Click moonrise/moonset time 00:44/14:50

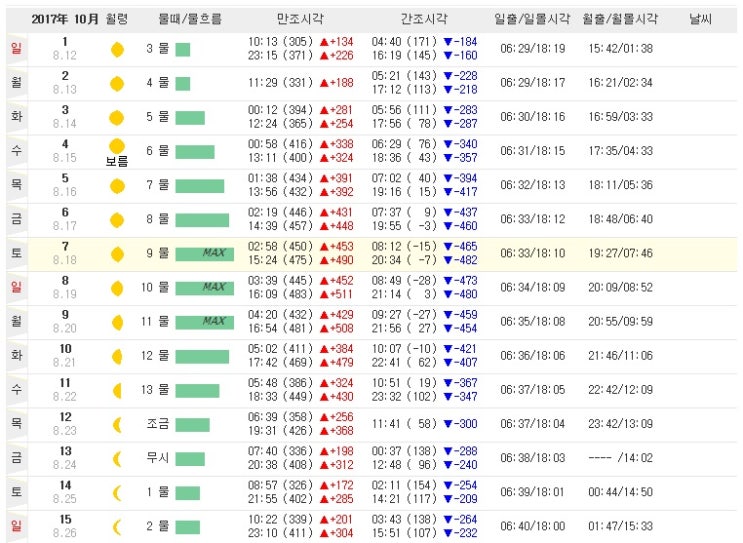tap(621, 492)
